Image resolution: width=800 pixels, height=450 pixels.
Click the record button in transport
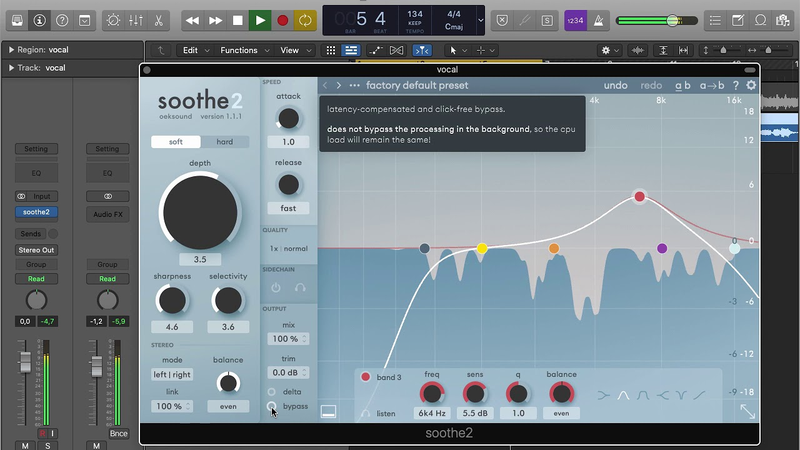click(282, 20)
